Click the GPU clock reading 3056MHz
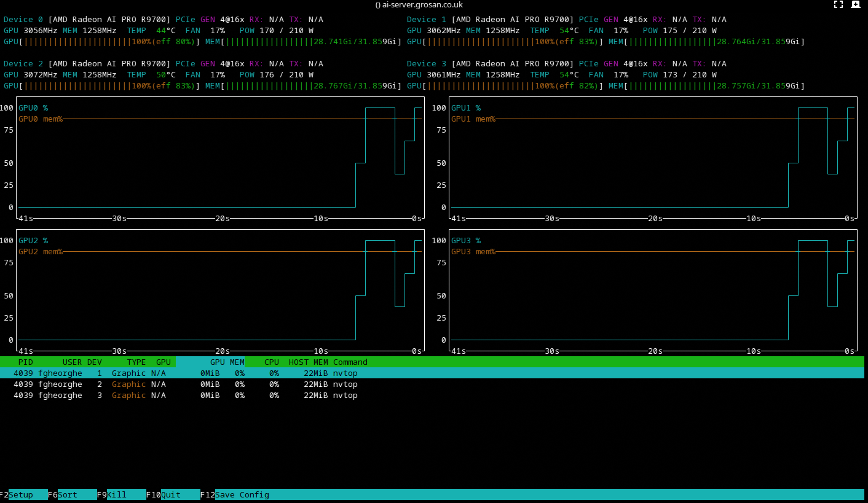Image resolution: width=868 pixels, height=503 pixels. (41, 31)
